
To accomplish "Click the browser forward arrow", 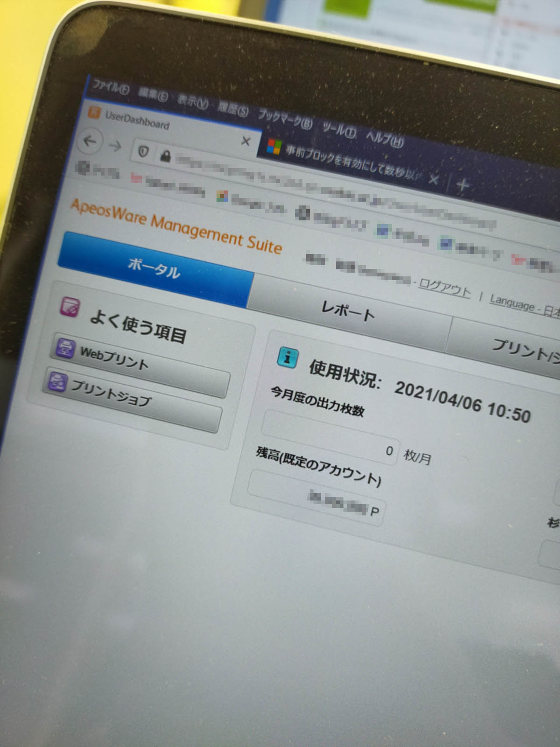I will pos(115,146).
